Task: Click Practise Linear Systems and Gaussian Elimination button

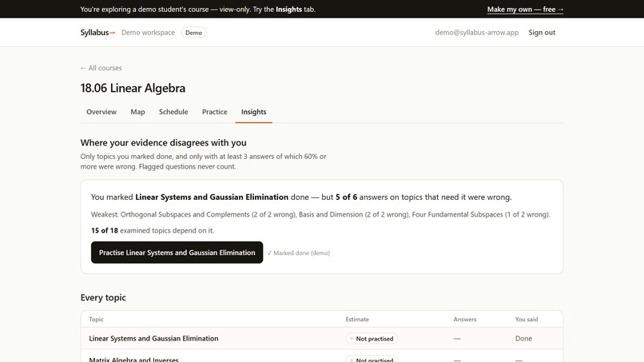Action: (177, 253)
